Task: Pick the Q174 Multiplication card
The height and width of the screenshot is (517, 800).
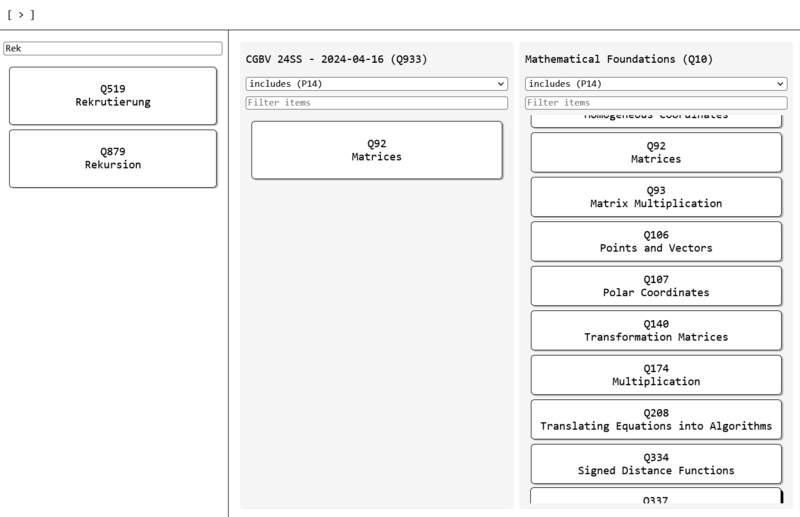Action: 656,375
